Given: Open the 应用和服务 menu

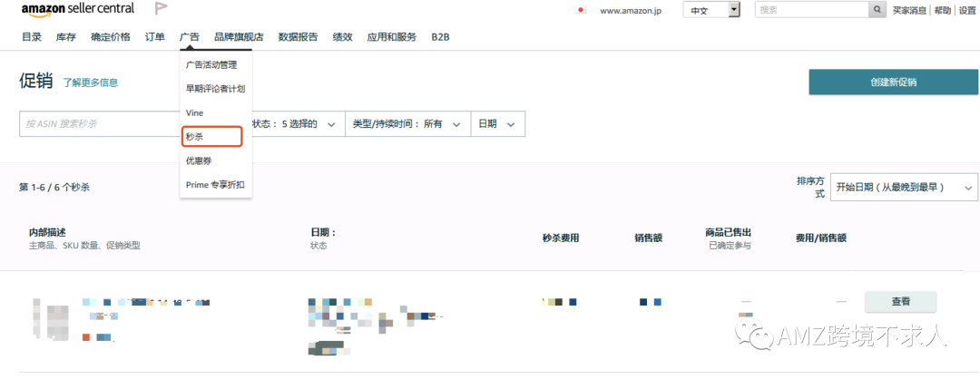Looking at the screenshot, I should pyautogui.click(x=392, y=37).
